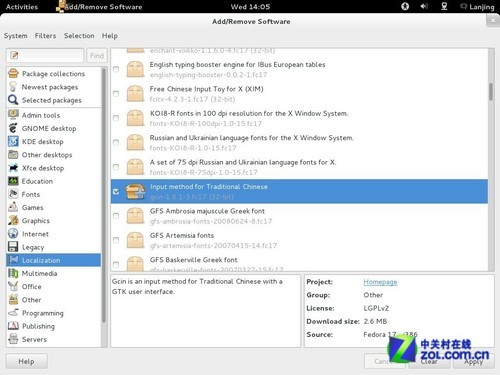
Task: Click the Package collections icon
Action: 13,73
